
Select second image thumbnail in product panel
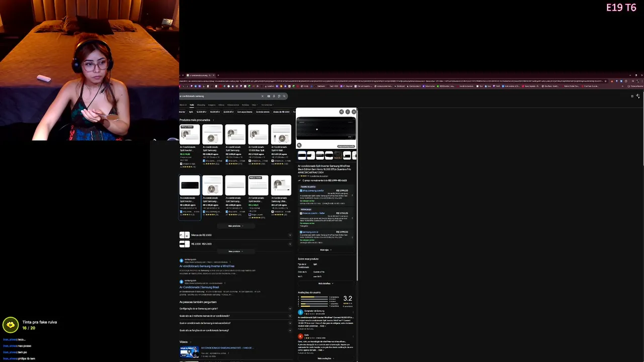click(311, 155)
